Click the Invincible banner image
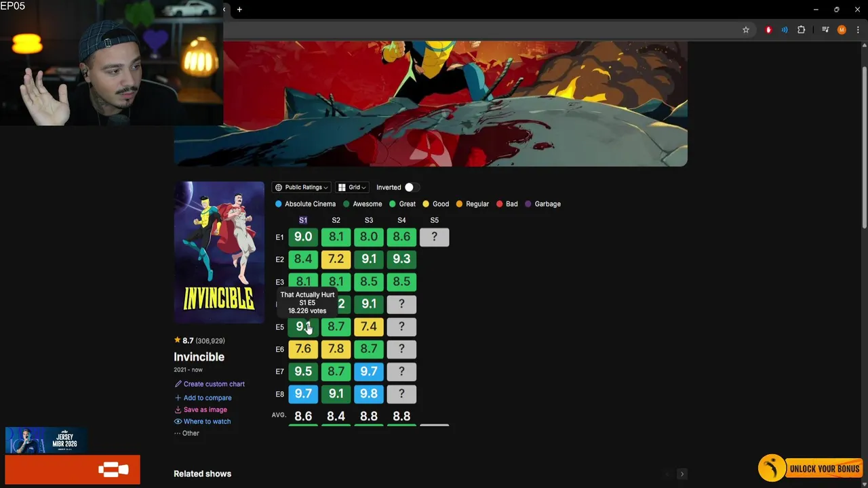The height and width of the screenshot is (488, 868). pyautogui.click(x=431, y=104)
